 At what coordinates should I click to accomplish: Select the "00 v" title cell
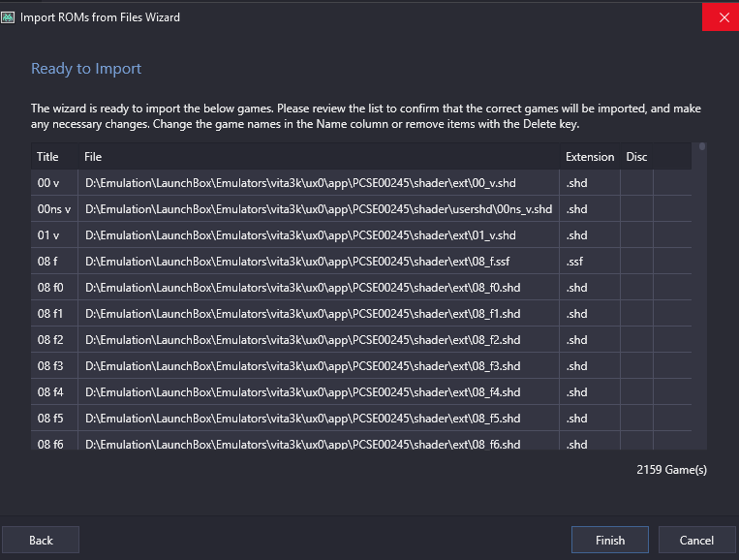(54, 183)
